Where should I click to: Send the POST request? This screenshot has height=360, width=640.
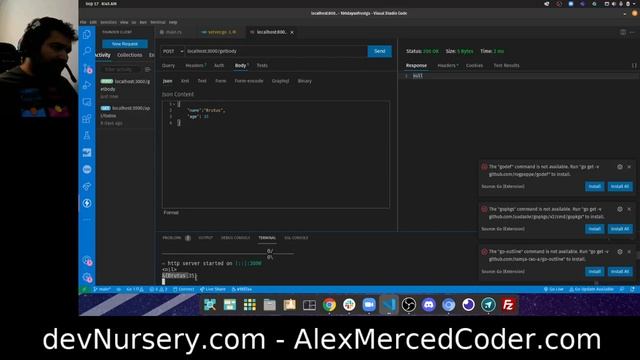tap(380, 51)
